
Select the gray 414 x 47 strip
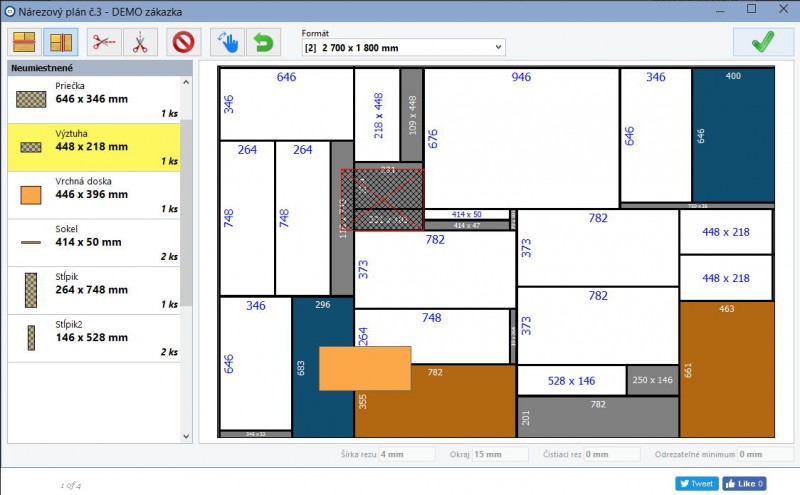tap(466, 226)
